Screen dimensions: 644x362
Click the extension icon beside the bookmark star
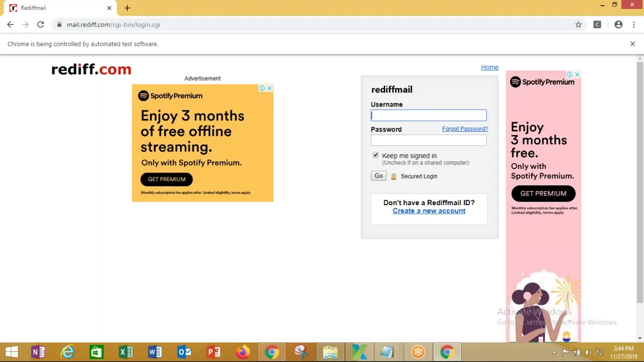pos(597,25)
